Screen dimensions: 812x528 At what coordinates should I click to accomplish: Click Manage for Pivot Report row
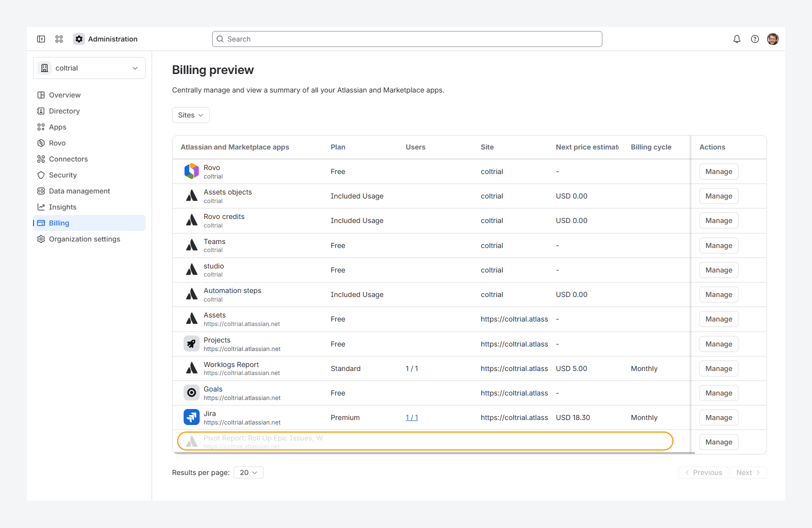[718, 442]
